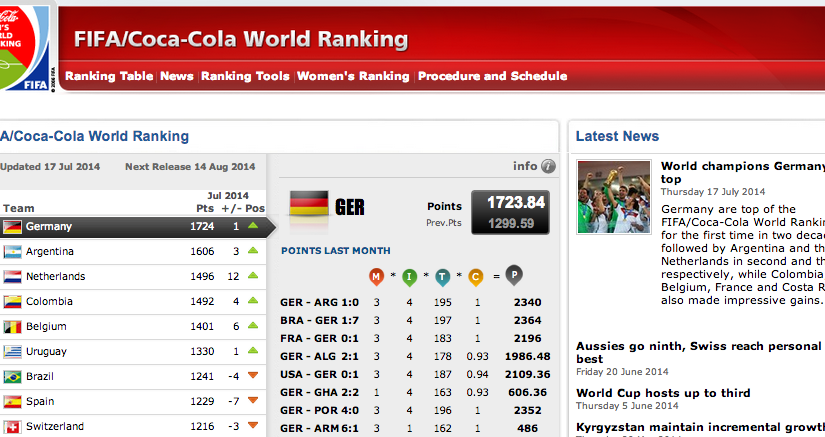Go to Women's Ranking
Viewport: 825px width, 437px height.
click(x=353, y=76)
